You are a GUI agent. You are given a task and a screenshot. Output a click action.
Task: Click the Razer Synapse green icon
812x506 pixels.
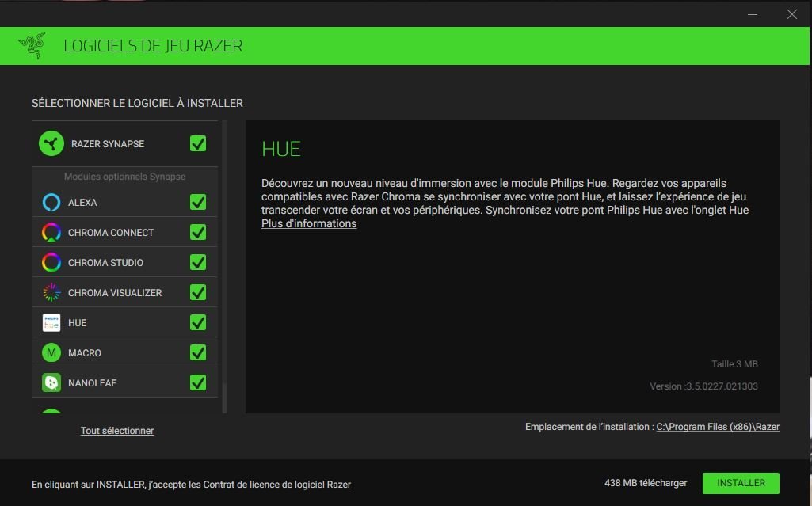click(51, 144)
